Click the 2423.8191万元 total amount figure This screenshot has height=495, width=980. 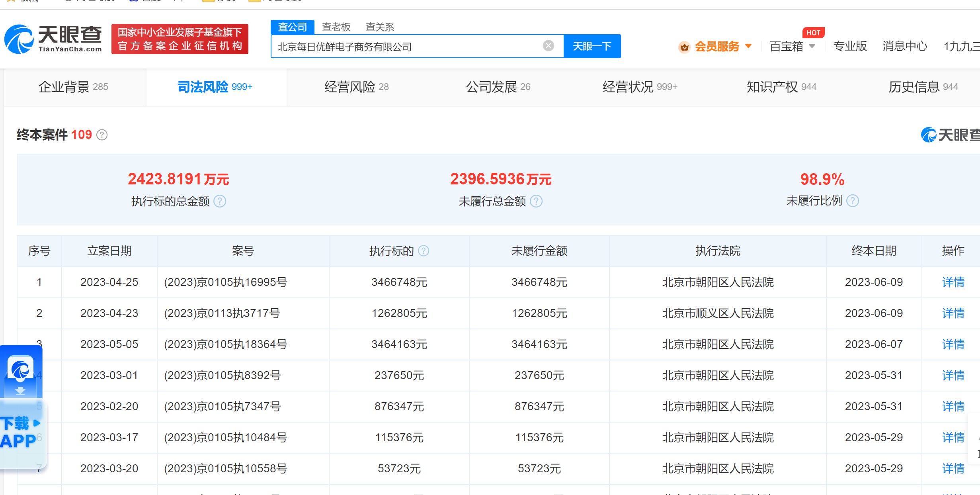(x=178, y=179)
